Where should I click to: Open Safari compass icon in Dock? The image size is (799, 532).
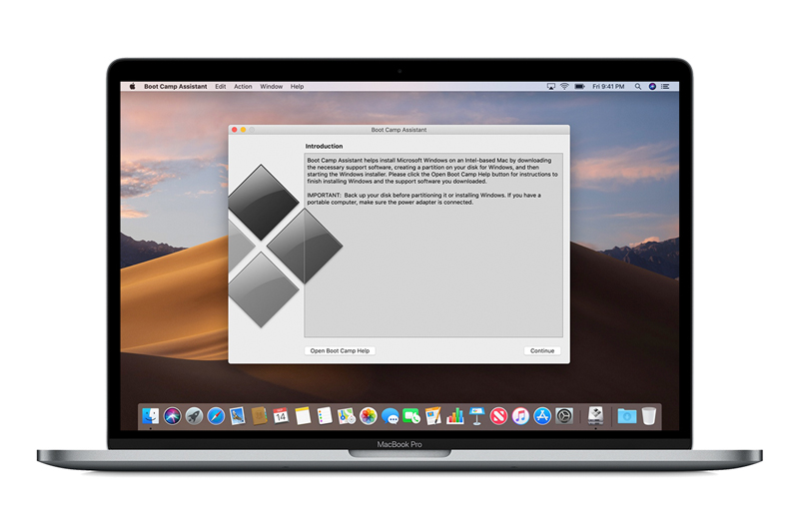pos(216,416)
